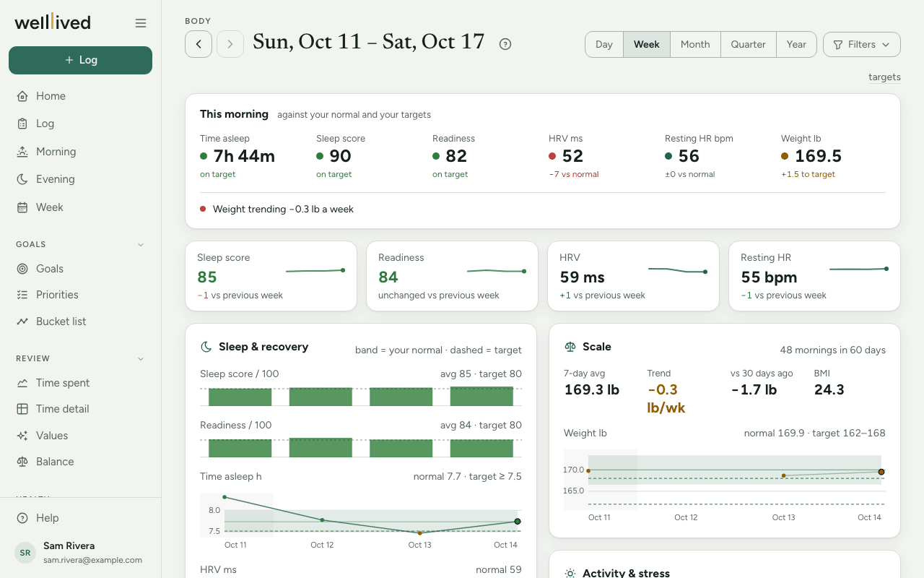
Task: Click the Oct 11 point on Time asleep chart
Action: click(225, 497)
